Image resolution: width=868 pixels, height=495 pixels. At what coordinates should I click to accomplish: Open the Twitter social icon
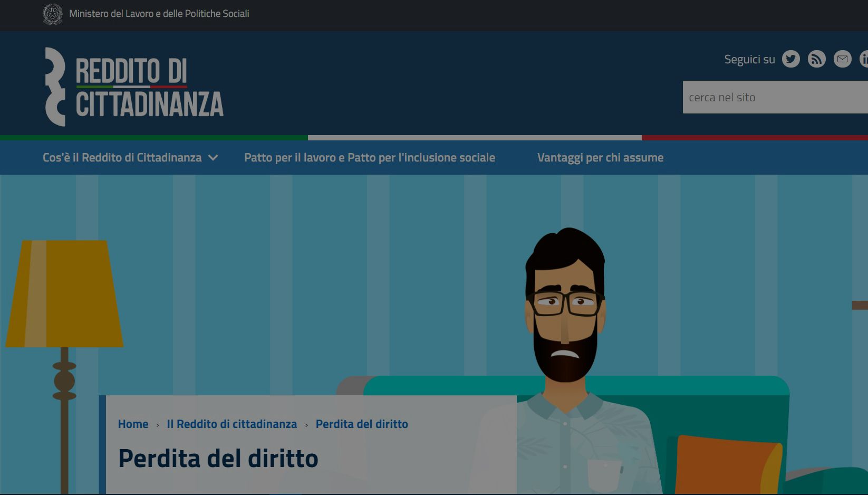click(790, 59)
